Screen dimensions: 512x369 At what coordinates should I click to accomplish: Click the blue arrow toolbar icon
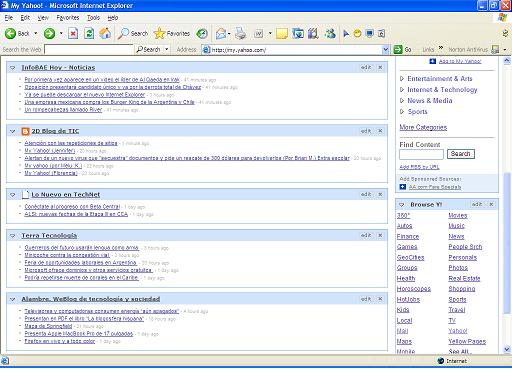(x=346, y=33)
